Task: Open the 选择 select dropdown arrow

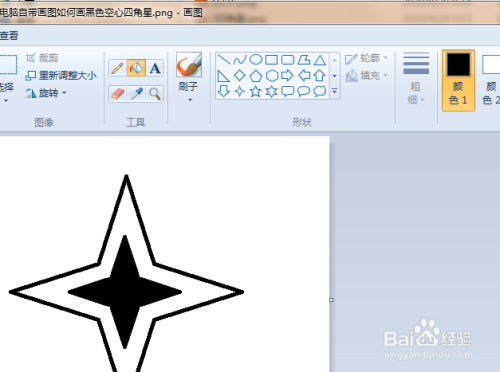Action: coord(6,100)
